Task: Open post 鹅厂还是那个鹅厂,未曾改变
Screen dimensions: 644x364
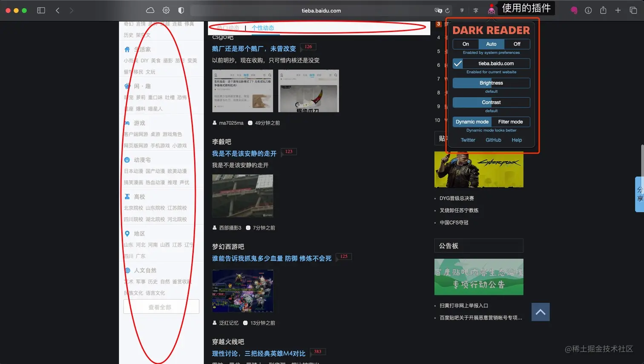Action: pos(254,49)
